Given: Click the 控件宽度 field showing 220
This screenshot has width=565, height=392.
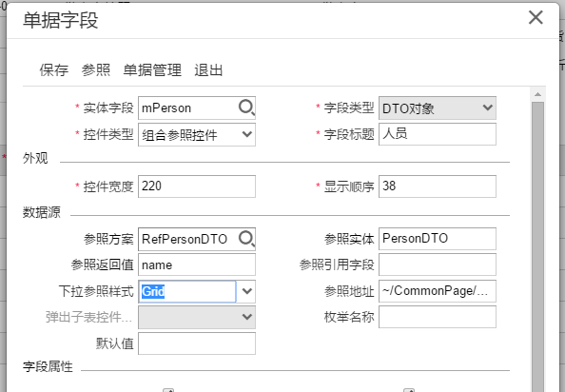Looking at the screenshot, I should [197, 186].
